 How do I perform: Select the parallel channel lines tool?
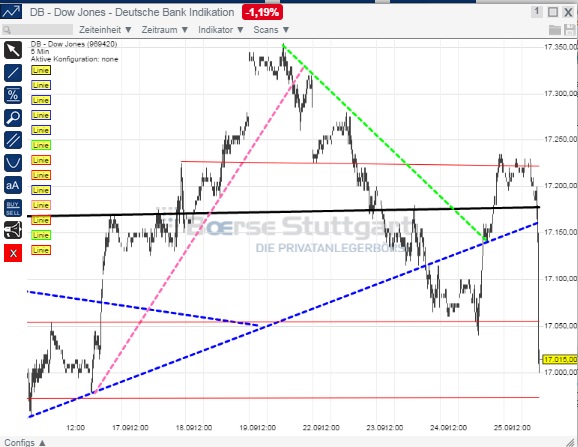click(x=13, y=140)
